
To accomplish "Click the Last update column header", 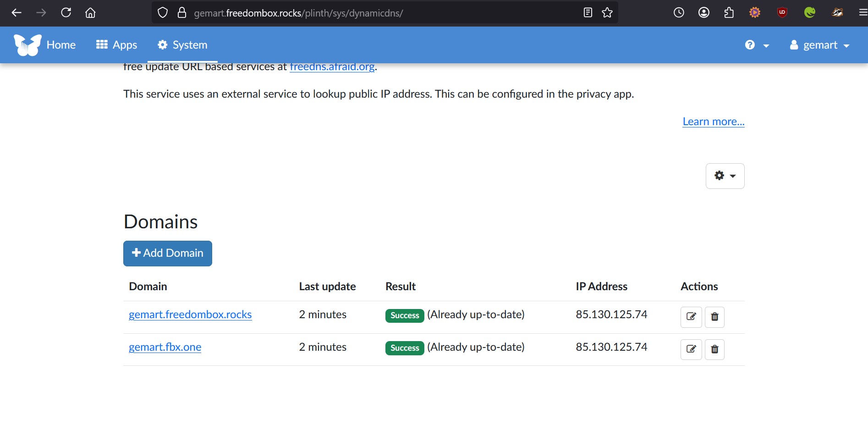I will click(x=327, y=287).
